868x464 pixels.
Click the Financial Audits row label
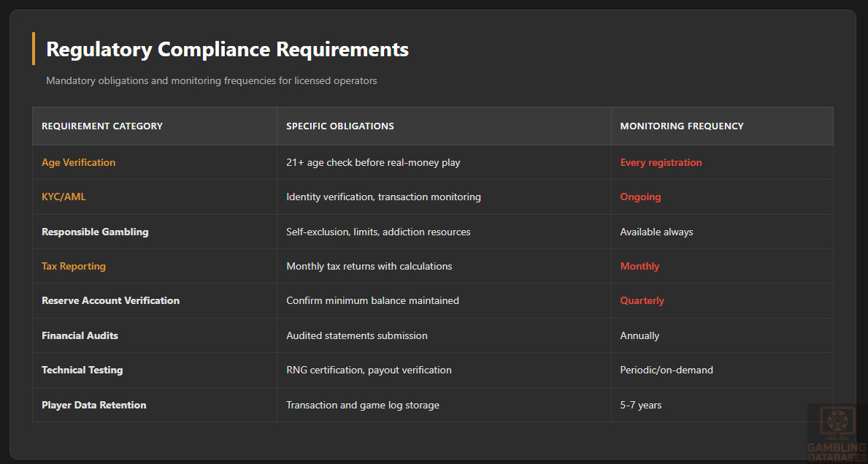pos(80,335)
